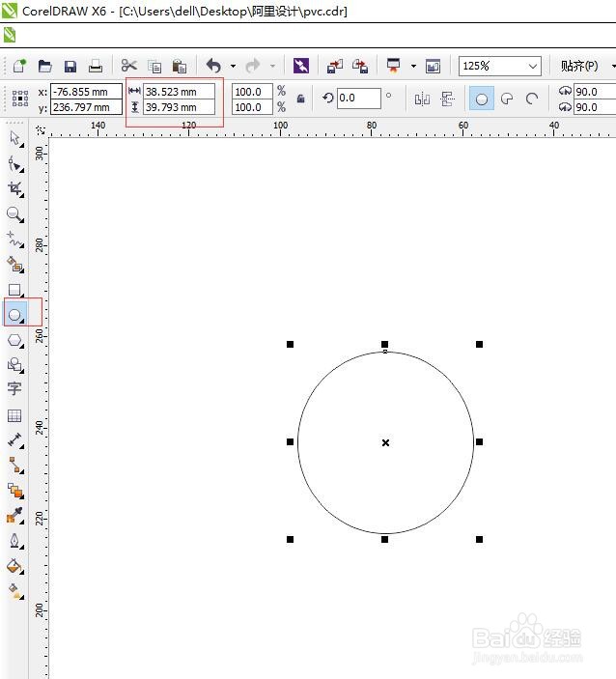Click the right-middle selection handle
Viewport: 616px width, 679px height.
tap(479, 441)
